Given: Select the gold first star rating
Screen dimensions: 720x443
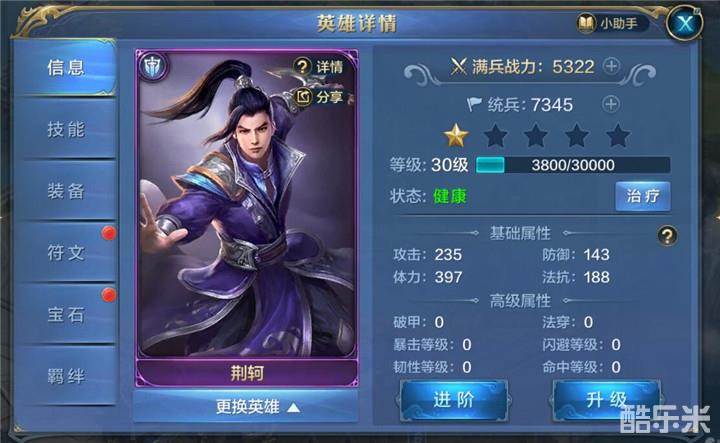Looking at the screenshot, I should [x=456, y=135].
